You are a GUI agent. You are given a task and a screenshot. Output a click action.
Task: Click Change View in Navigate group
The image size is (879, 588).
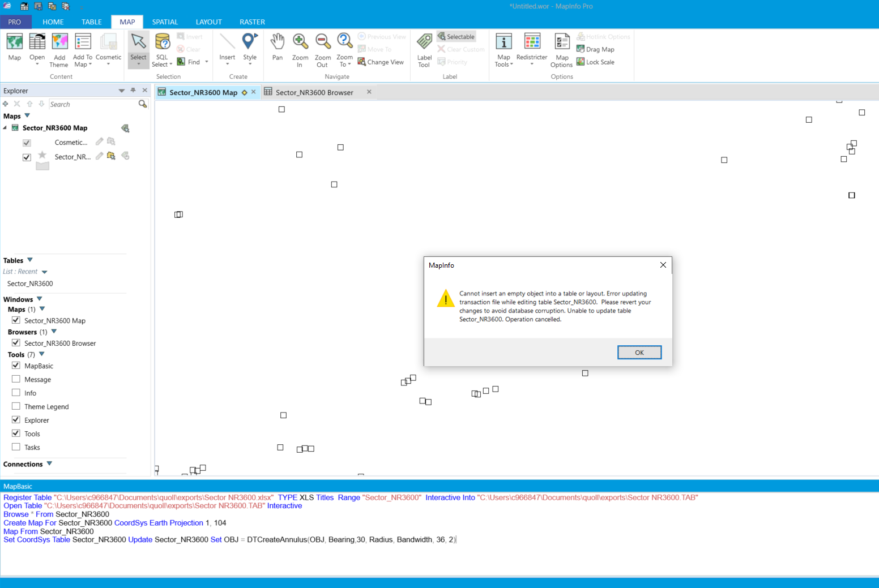click(381, 62)
